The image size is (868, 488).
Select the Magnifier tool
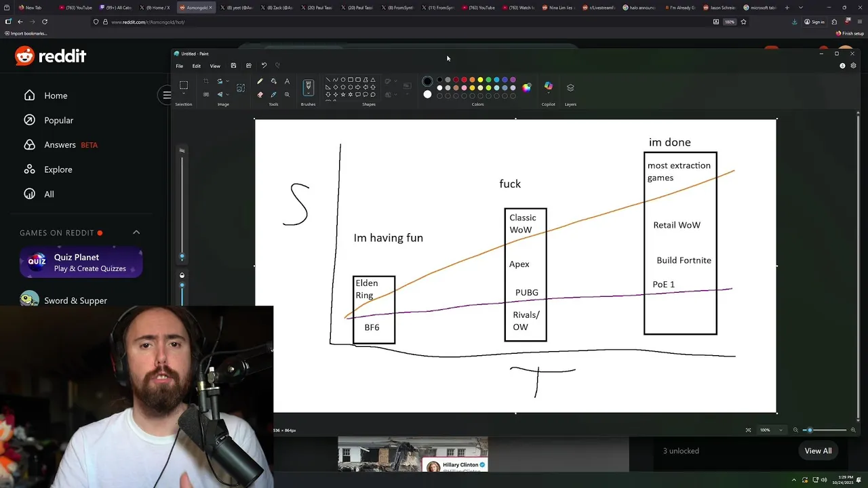[x=287, y=95]
